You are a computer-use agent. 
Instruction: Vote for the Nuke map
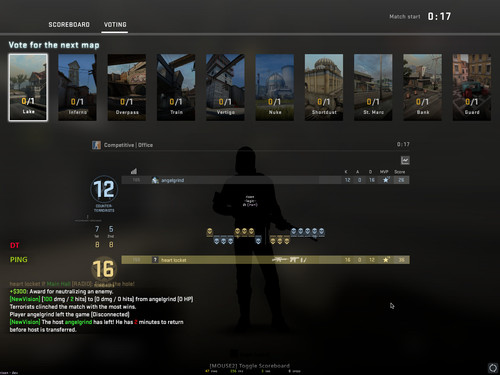pos(275,87)
